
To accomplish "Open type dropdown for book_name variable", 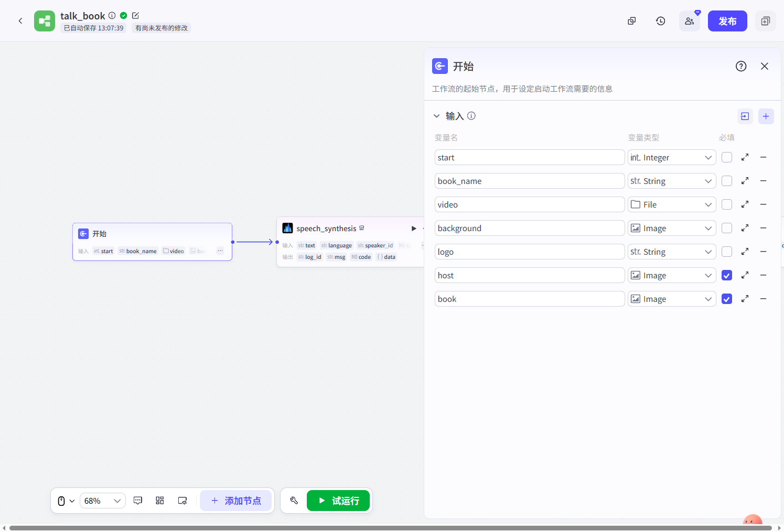I will tap(672, 181).
